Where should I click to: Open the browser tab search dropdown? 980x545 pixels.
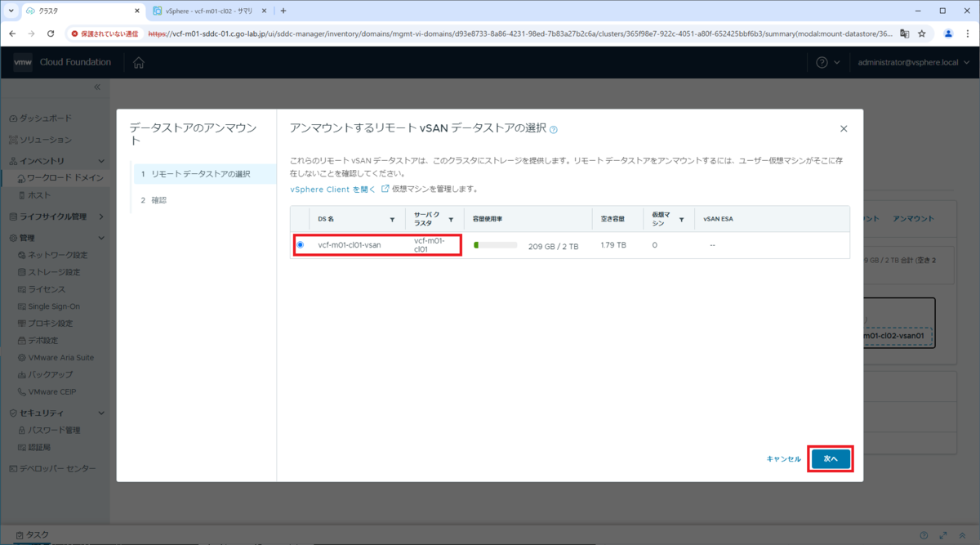(x=11, y=11)
